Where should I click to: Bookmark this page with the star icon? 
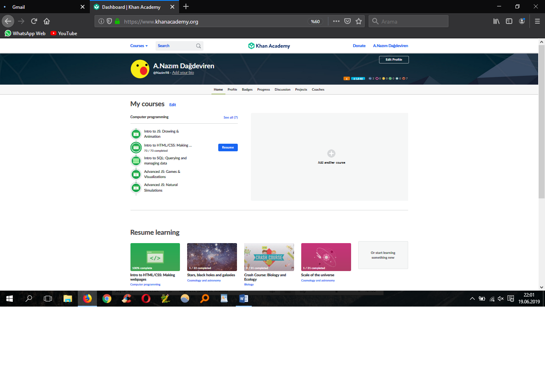point(359,21)
